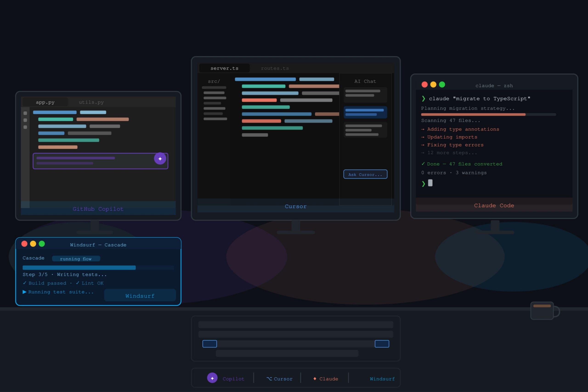588x392 pixels.
Task: Click the Claude Code label
Action: pyautogui.click(x=494, y=205)
